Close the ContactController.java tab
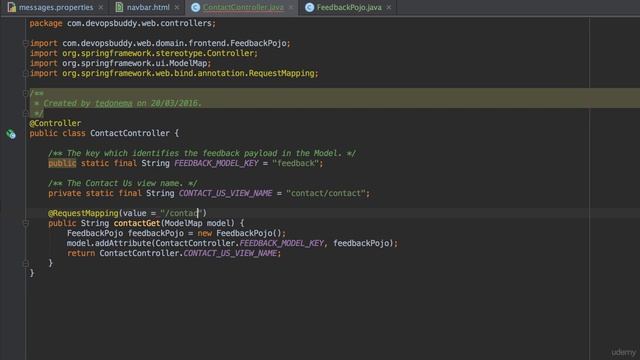 pyautogui.click(x=291, y=7)
